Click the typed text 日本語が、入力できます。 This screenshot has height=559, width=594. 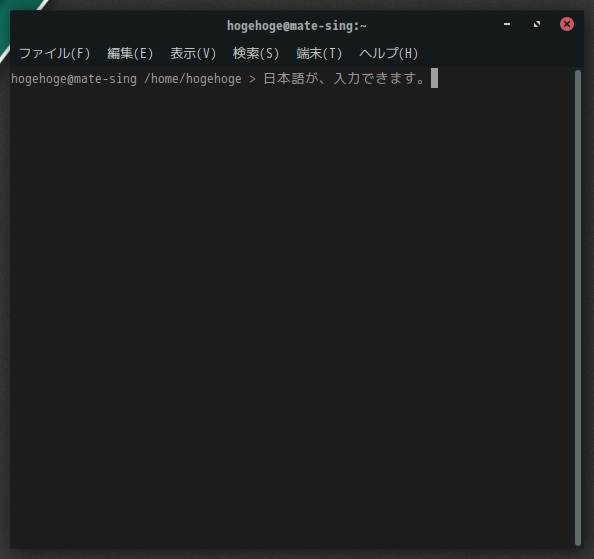pos(345,79)
